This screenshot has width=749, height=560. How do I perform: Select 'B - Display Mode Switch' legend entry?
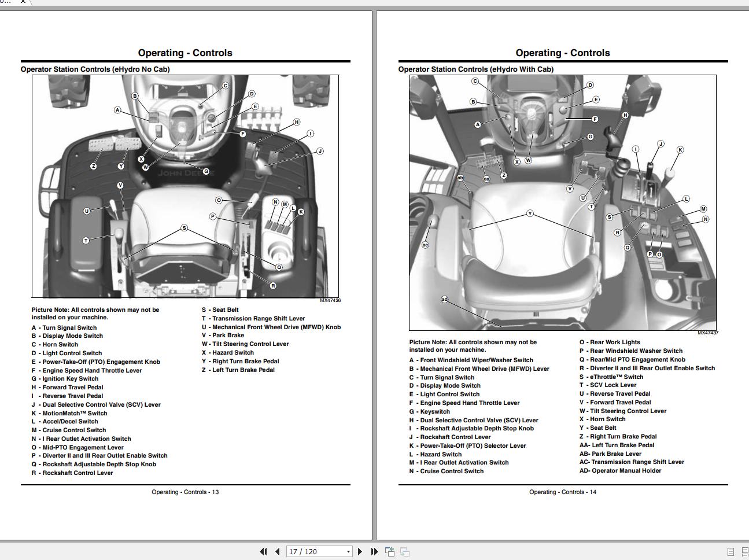(x=67, y=336)
